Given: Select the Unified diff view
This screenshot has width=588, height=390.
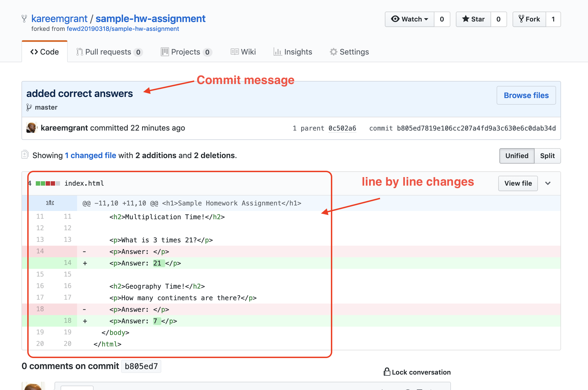Looking at the screenshot, I should click(x=517, y=156).
